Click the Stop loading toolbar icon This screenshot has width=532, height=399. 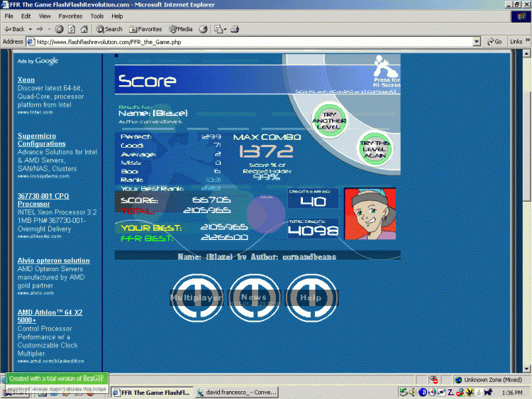60,29
